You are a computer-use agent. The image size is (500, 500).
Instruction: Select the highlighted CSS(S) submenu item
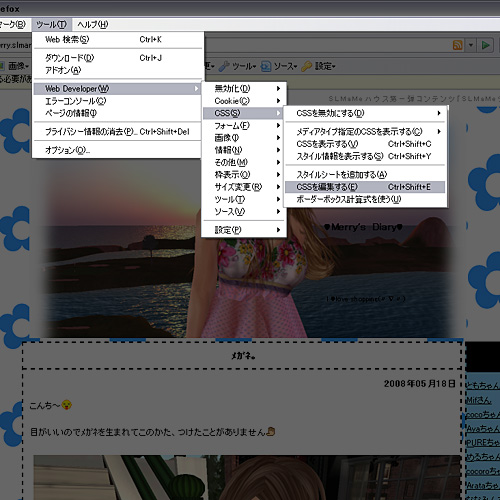[x=244, y=113]
